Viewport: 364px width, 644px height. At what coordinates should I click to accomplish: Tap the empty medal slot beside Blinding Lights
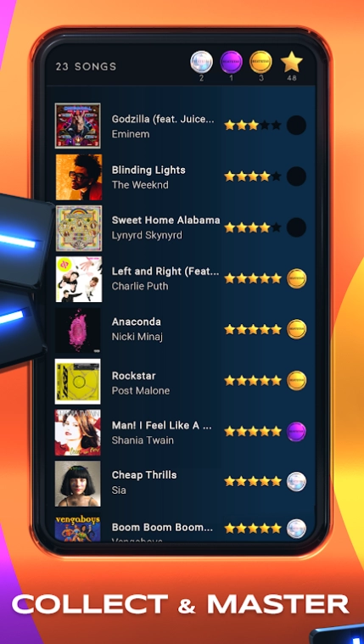click(x=296, y=176)
